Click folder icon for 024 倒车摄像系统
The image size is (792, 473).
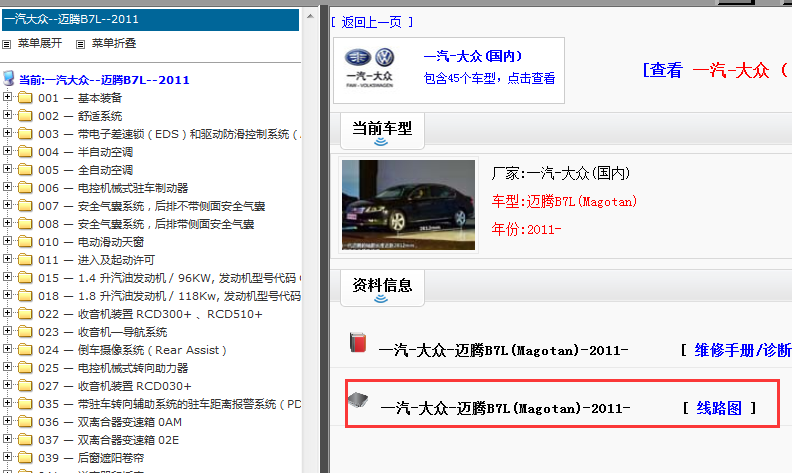pos(25,350)
